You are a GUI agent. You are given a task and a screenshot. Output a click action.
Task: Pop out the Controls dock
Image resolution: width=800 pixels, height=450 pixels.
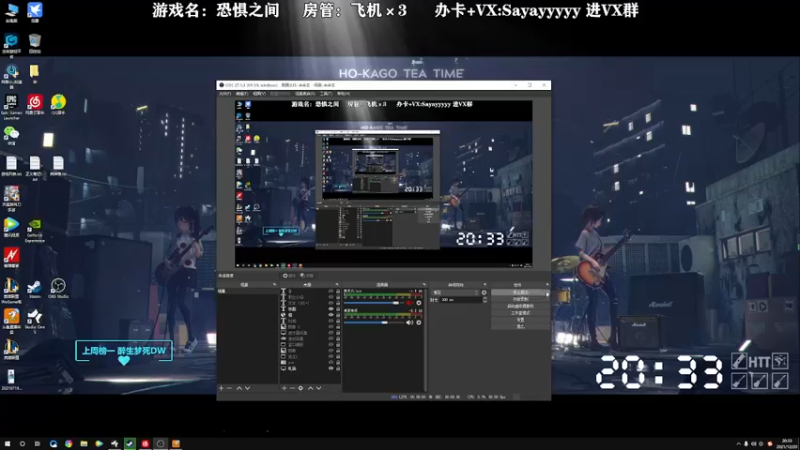(x=547, y=284)
